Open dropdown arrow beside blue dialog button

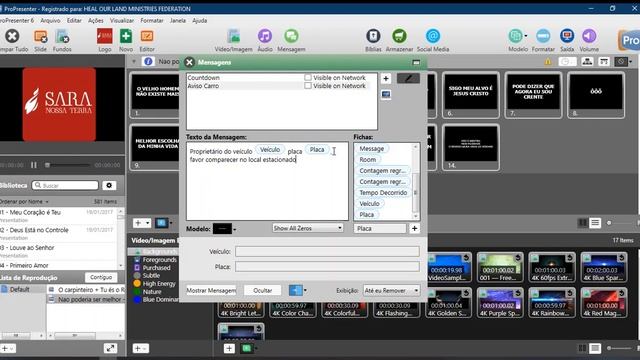(x=305, y=291)
